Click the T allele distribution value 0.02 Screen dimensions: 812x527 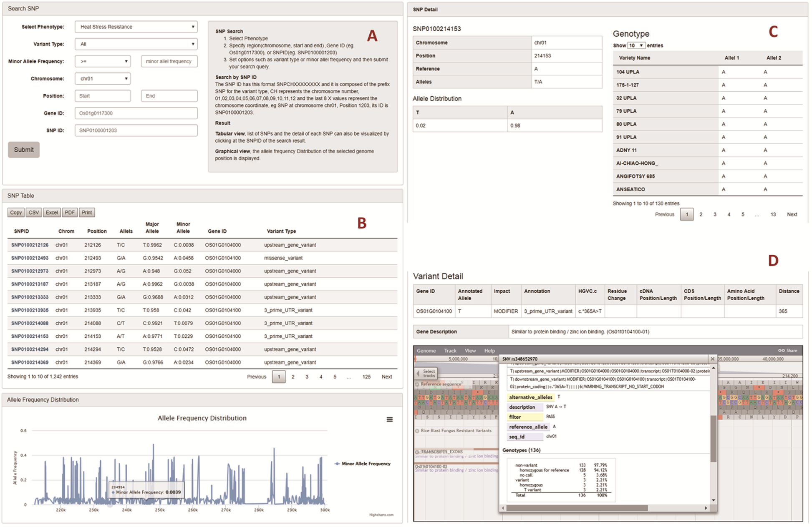(x=421, y=125)
